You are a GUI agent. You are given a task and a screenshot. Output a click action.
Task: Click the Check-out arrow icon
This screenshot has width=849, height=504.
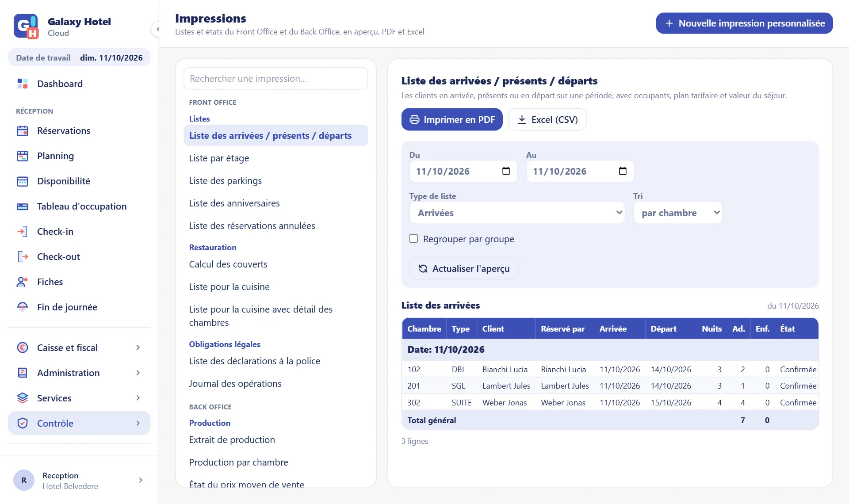pyautogui.click(x=23, y=257)
